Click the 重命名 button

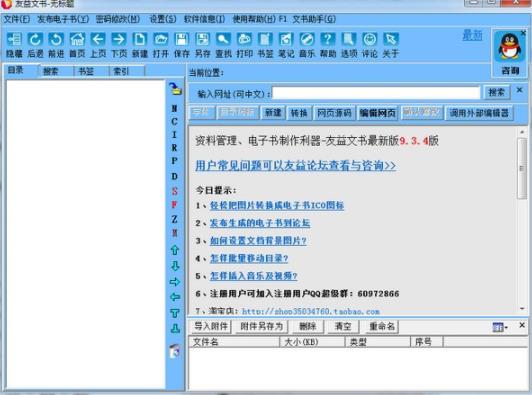[x=382, y=326]
